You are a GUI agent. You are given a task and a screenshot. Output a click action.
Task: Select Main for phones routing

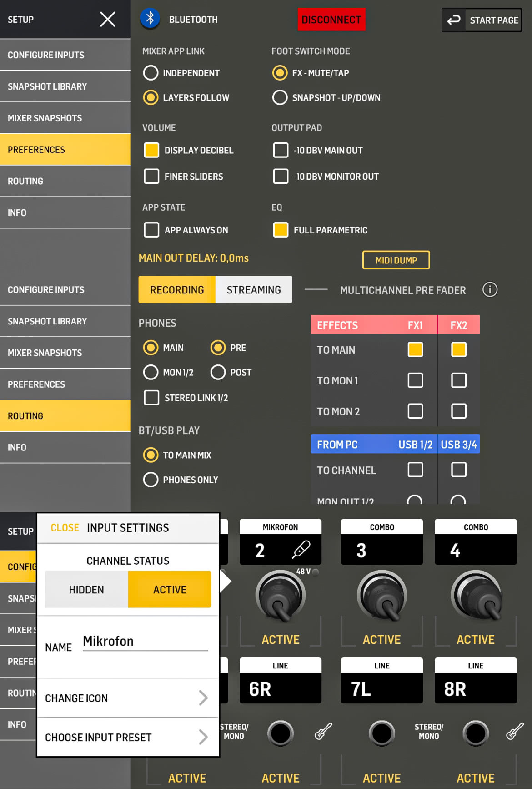pyautogui.click(x=151, y=348)
